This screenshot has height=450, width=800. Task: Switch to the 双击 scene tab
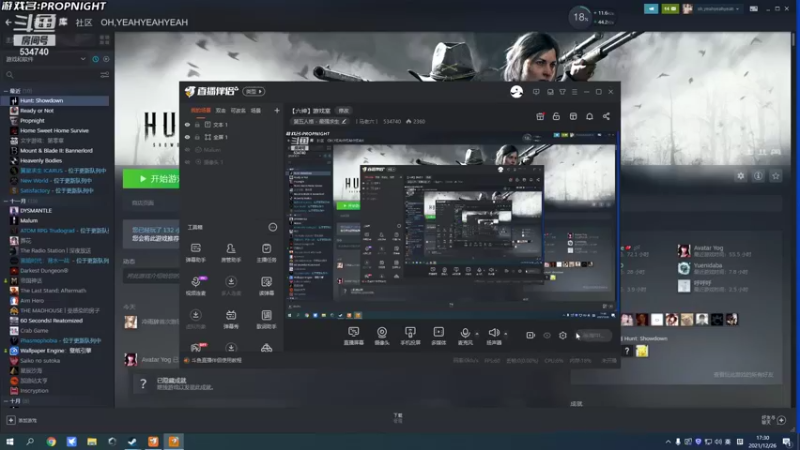click(x=220, y=110)
